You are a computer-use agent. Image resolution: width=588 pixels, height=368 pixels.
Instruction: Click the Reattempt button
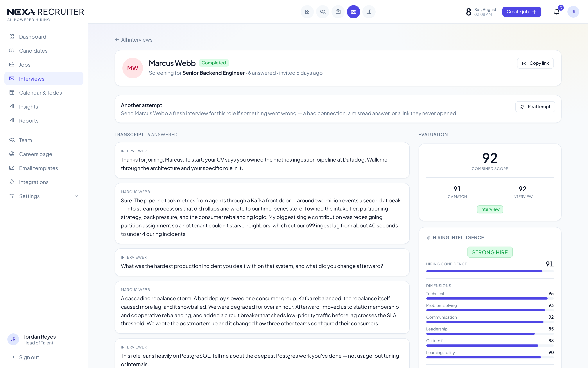(x=535, y=107)
